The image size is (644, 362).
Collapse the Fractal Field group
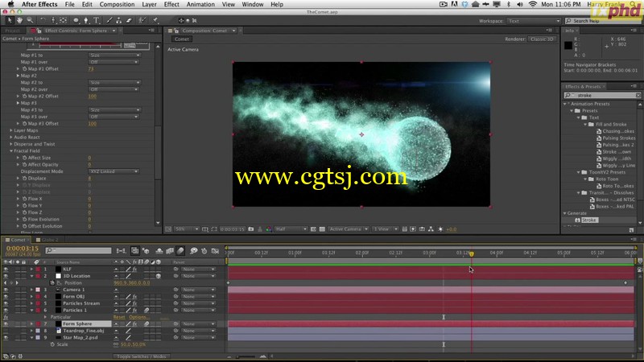11,151
